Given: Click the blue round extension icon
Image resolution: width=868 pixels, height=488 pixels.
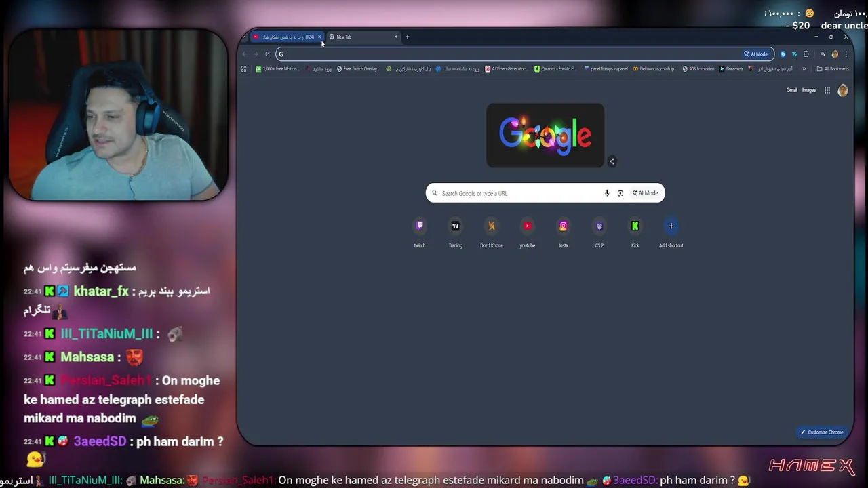Looking at the screenshot, I should tap(783, 54).
